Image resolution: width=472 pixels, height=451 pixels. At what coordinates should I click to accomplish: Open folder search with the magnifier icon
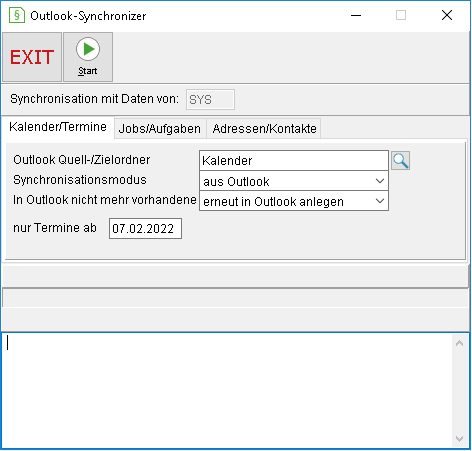[400, 161]
